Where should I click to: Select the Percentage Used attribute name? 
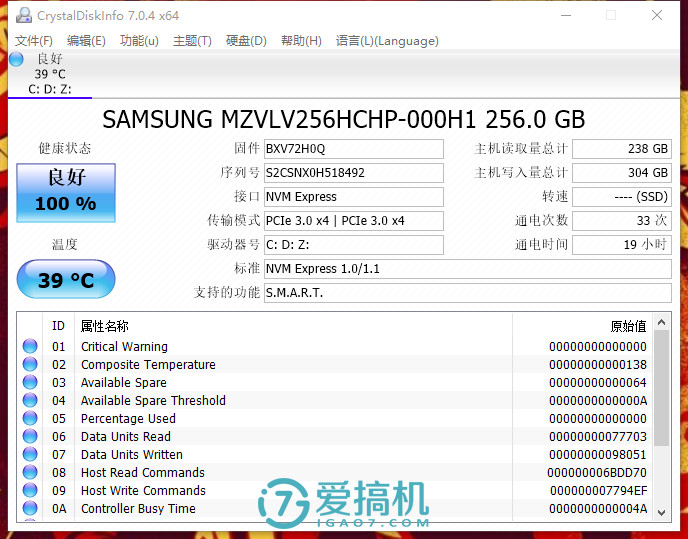tap(128, 419)
